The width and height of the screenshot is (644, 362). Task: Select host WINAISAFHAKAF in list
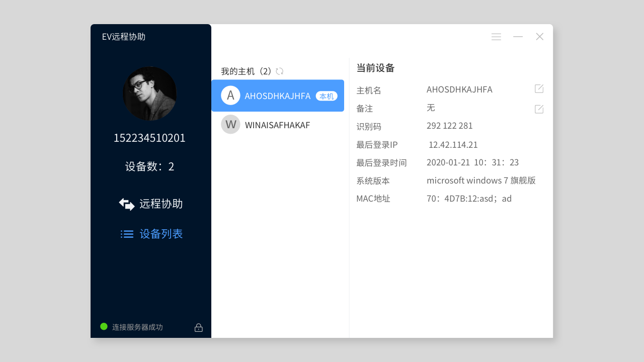(x=278, y=125)
